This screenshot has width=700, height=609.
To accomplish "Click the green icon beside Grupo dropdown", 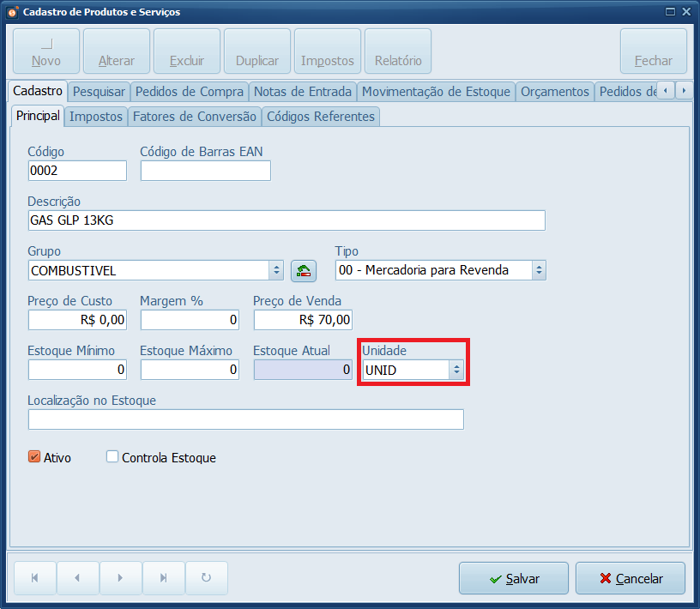I will 304,271.
